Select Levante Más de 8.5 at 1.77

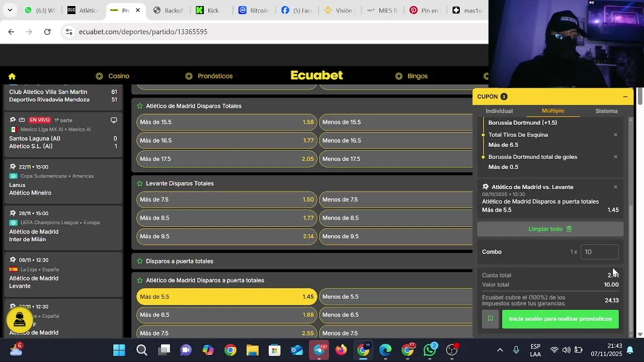[226, 218]
